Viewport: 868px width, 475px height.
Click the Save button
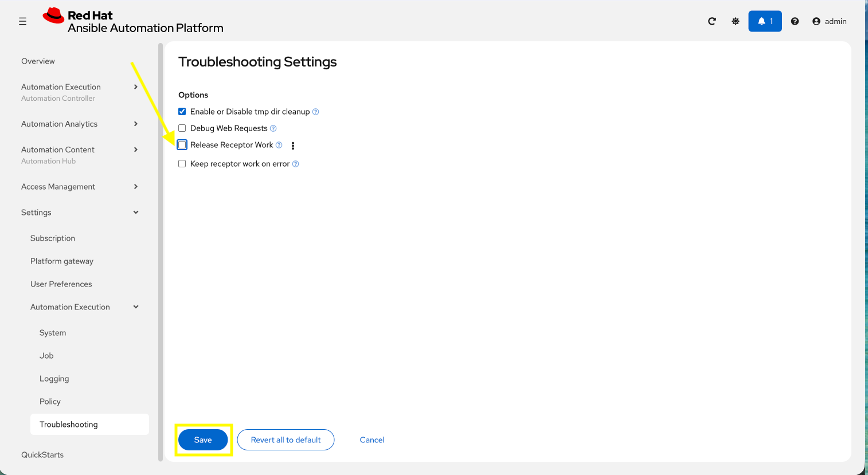[x=203, y=439]
